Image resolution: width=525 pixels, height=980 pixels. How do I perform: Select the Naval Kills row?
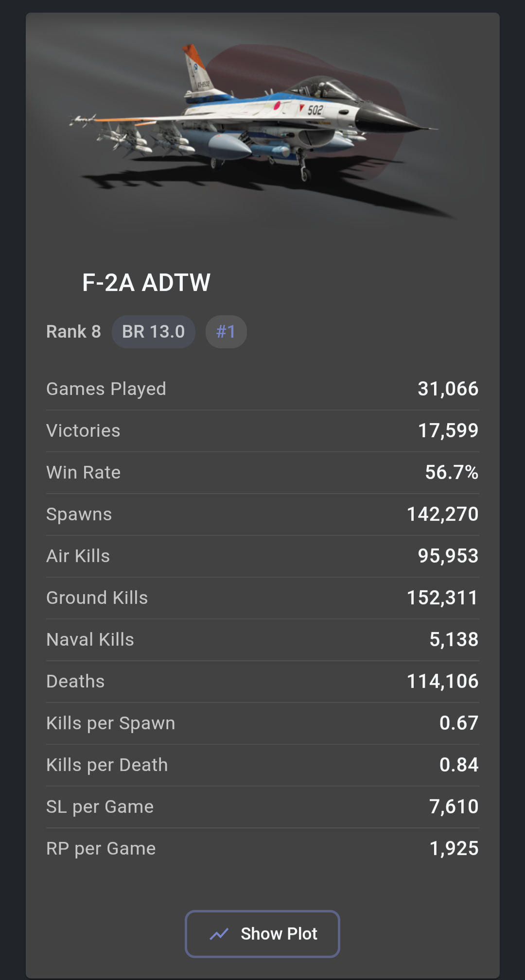pos(262,639)
